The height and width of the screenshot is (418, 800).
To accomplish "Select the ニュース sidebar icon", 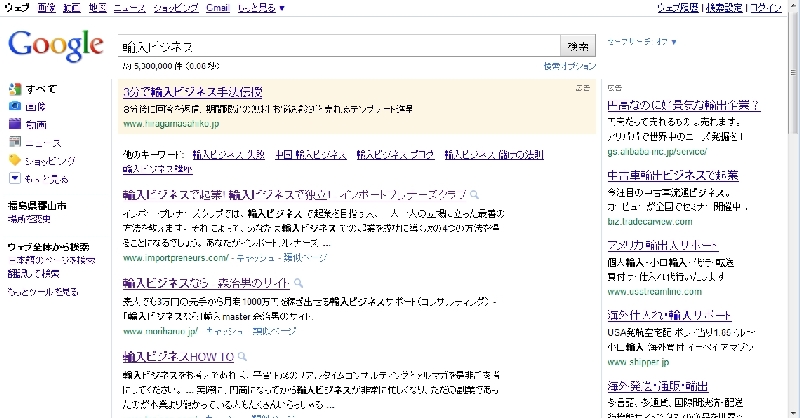I will (x=15, y=142).
